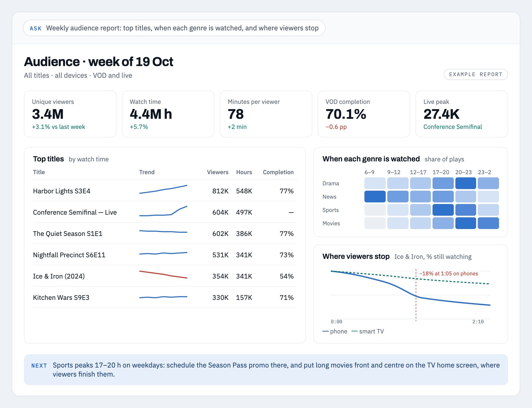Select Kitchen Wars S9E3 title
Viewport: 532px width, 408px height.
pos(61,297)
